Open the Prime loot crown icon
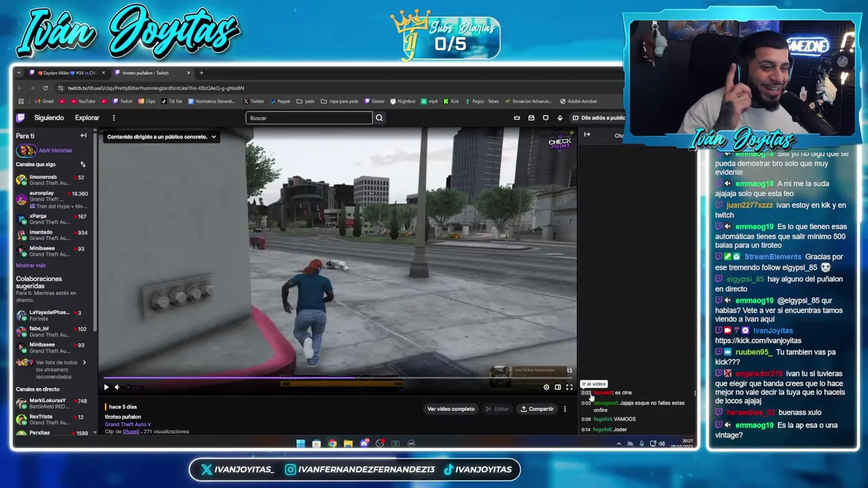Viewport: 868px width, 488px height. coord(517,118)
